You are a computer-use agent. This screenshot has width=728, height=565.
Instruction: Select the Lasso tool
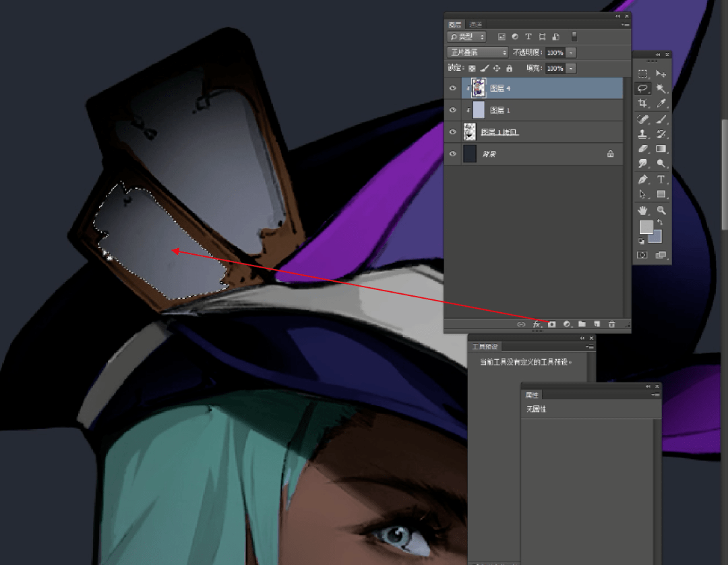[642, 88]
